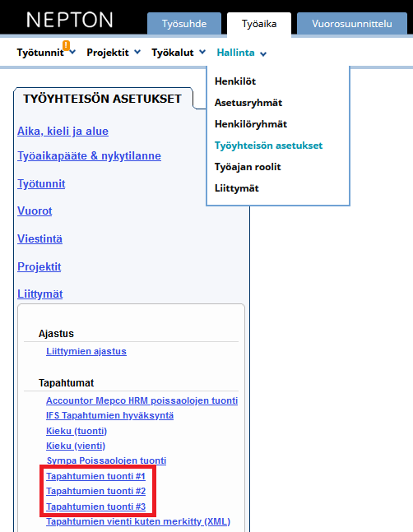Click the NEPTON logo
The width and height of the screenshot is (413, 532).
pyautogui.click(x=70, y=20)
